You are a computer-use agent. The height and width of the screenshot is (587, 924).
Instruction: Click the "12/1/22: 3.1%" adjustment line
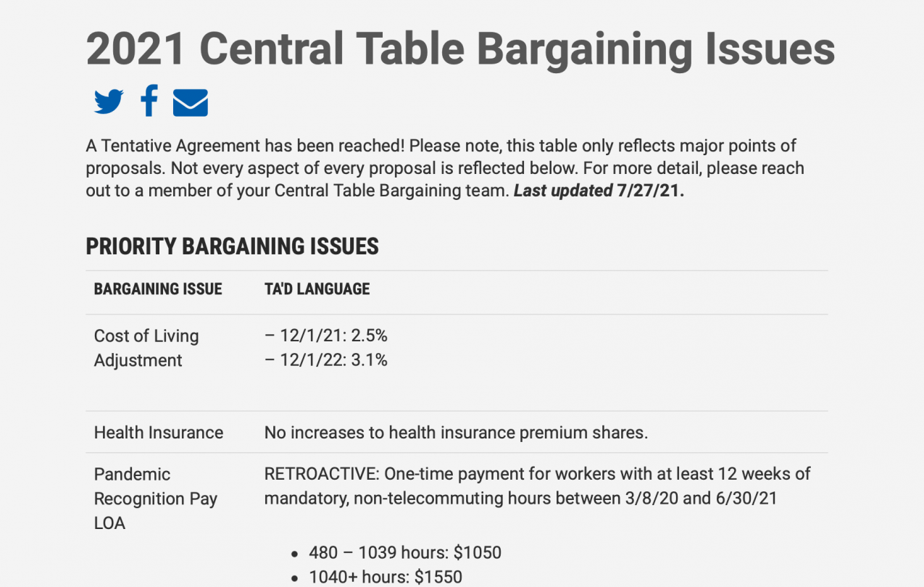pyautogui.click(x=326, y=360)
